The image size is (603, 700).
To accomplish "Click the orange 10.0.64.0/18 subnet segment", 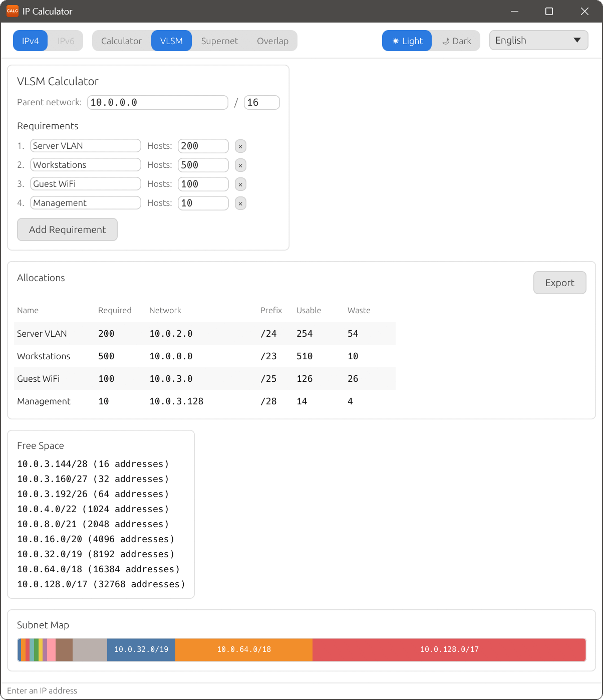I will [x=244, y=649].
